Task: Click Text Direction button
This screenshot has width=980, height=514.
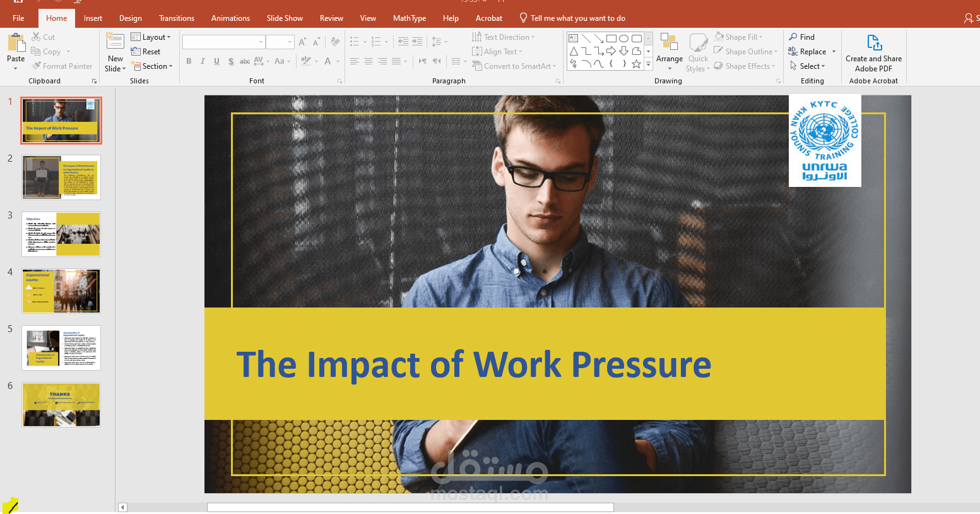Action: (504, 37)
